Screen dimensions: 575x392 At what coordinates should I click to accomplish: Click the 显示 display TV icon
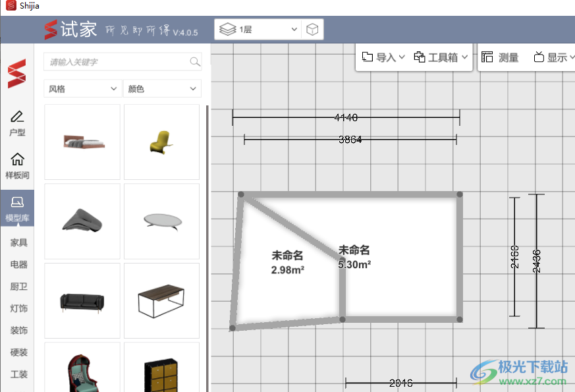(539, 57)
